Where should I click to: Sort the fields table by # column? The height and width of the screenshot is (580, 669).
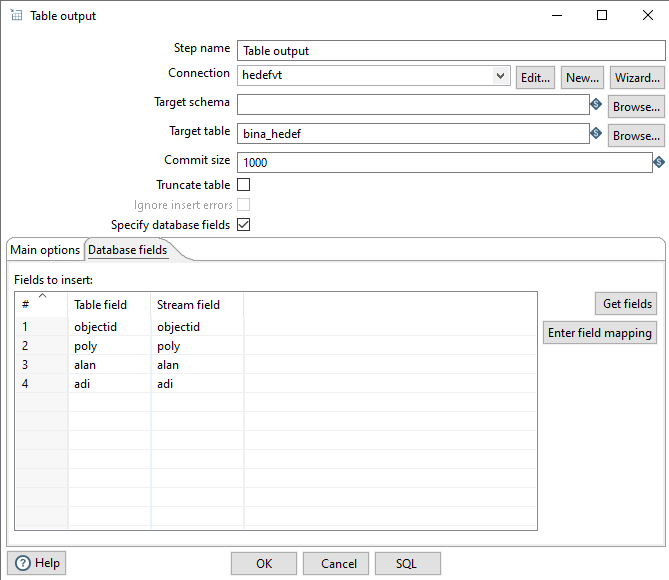(41, 304)
